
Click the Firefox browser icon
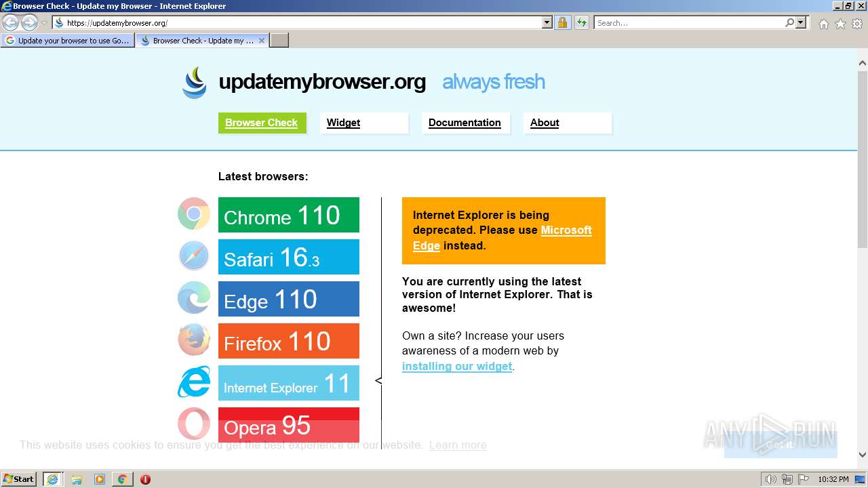[x=194, y=340]
